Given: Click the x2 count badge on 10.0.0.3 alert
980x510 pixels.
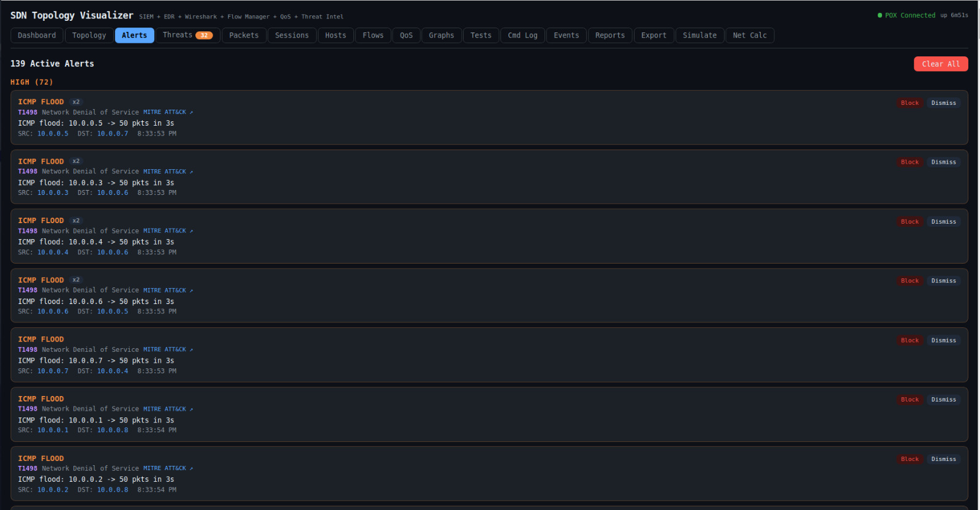Looking at the screenshot, I should pyautogui.click(x=76, y=161).
